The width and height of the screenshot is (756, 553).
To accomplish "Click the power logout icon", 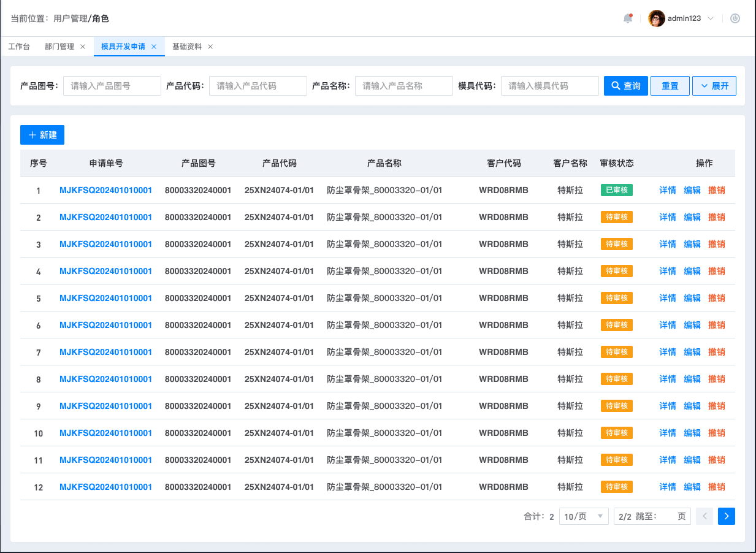I will [x=735, y=18].
